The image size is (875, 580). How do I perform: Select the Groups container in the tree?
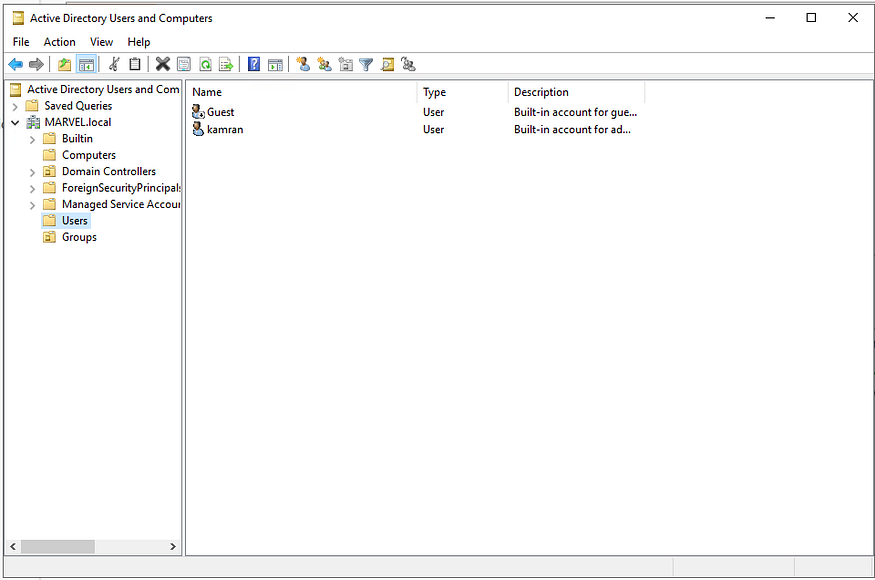[77, 237]
